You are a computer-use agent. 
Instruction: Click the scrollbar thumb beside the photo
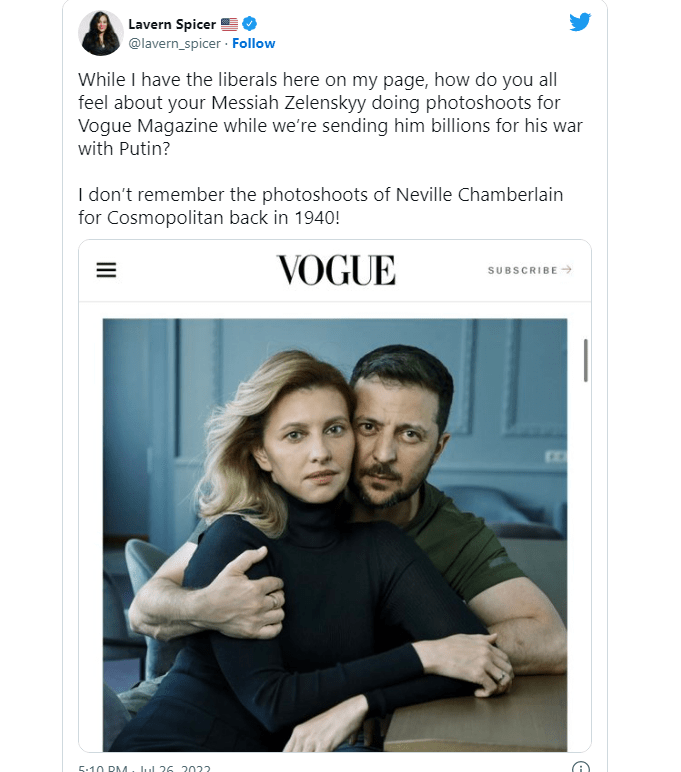tap(586, 360)
